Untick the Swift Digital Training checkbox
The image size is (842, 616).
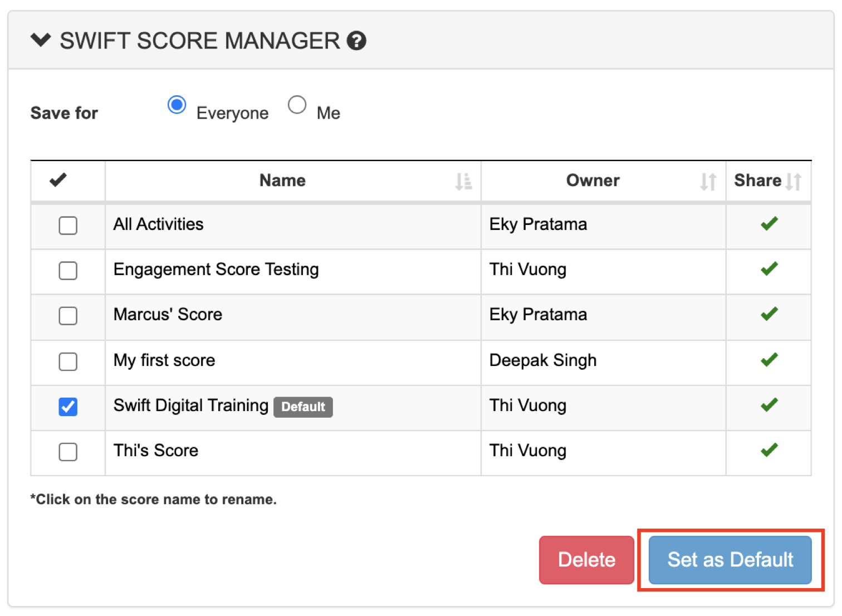68,407
